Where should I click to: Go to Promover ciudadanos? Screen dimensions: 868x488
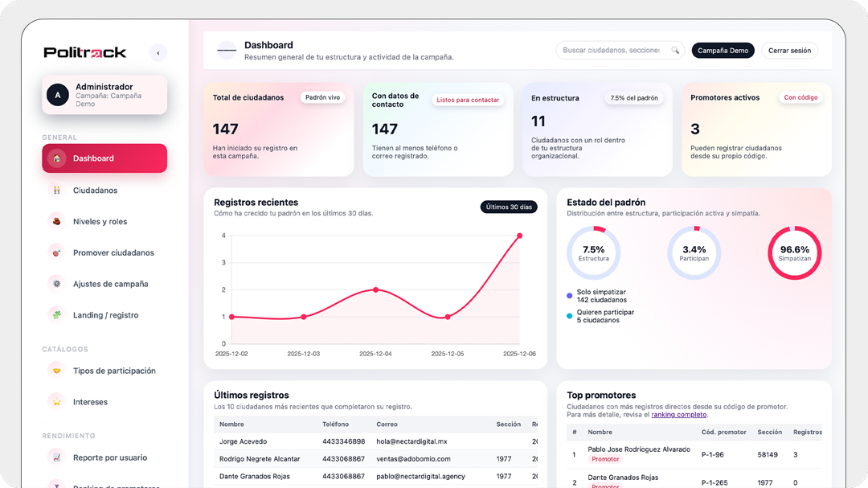(104, 252)
